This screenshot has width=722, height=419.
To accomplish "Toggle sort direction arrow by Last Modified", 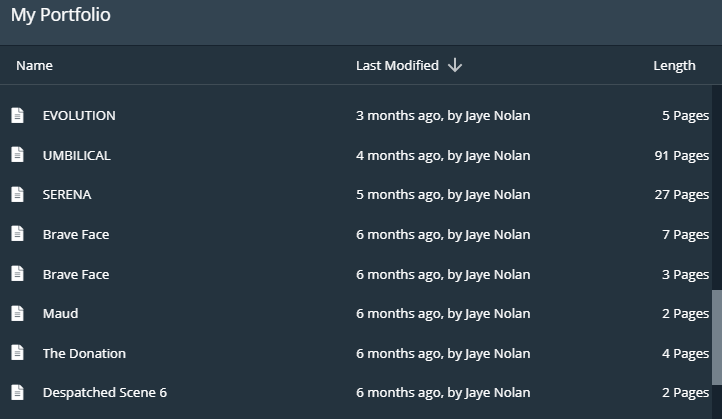I will click(455, 65).
